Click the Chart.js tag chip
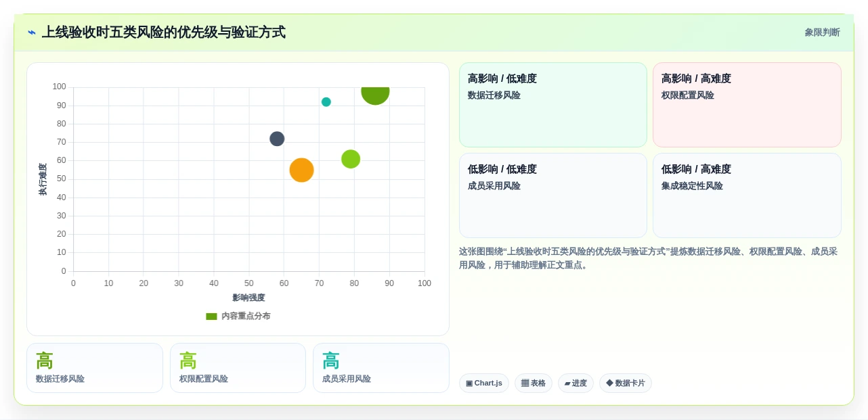The width and height of the screenshot is (868, 420). click(x=484, y=383)
